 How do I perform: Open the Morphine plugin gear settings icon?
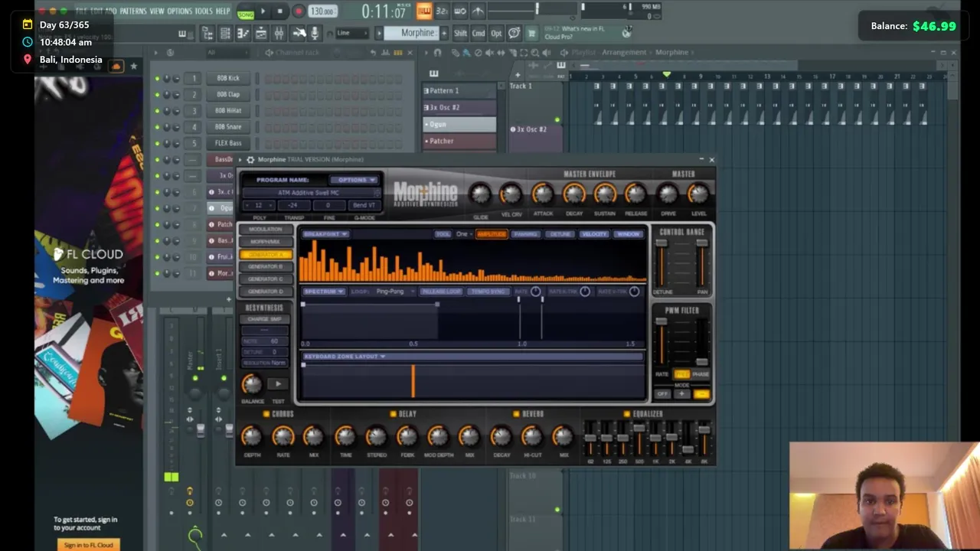click(x=250, y=159)
